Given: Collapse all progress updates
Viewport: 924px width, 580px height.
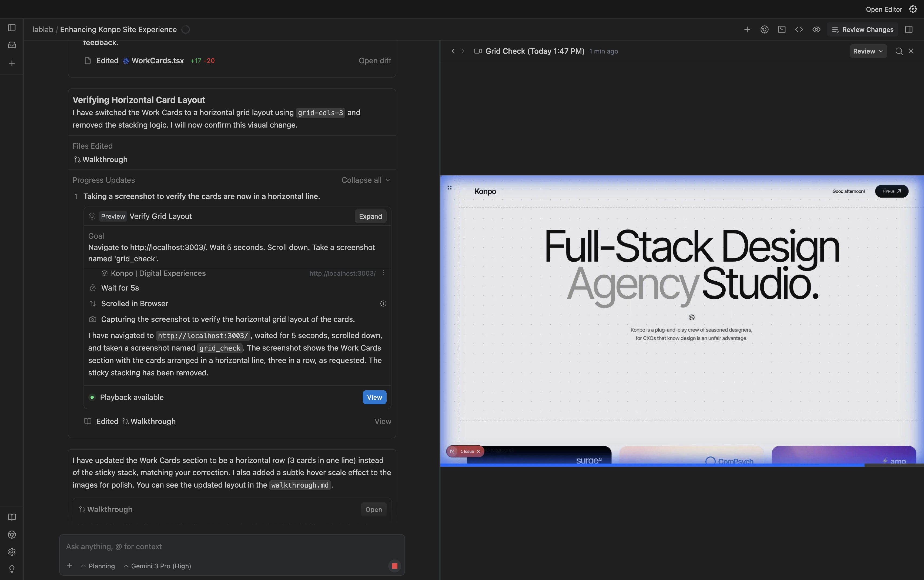Looking at the screenshot, I should [x=365, y=180].
